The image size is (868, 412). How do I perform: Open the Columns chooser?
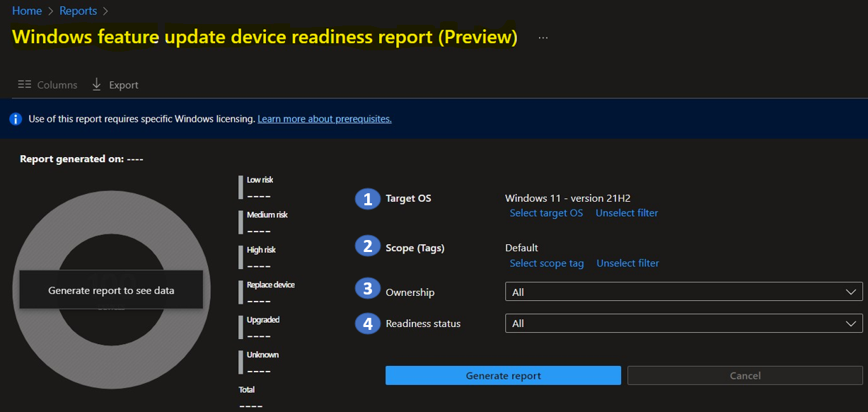point(47,84)
